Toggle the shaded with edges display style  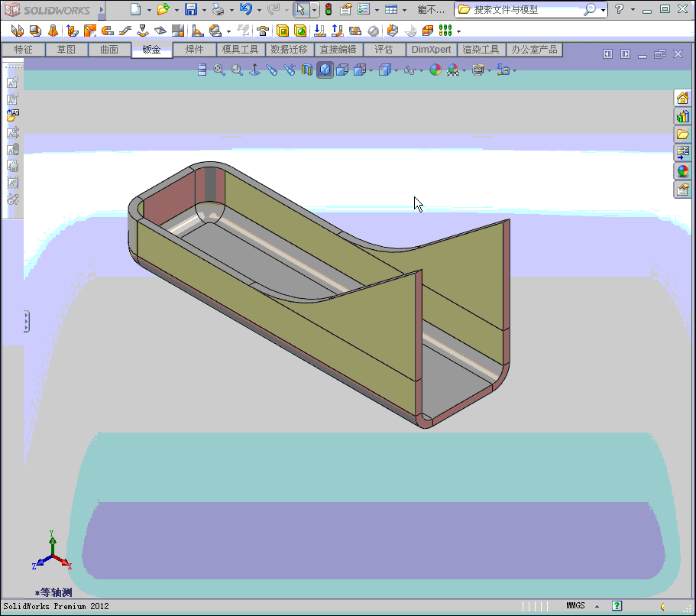tap(325, 70)
